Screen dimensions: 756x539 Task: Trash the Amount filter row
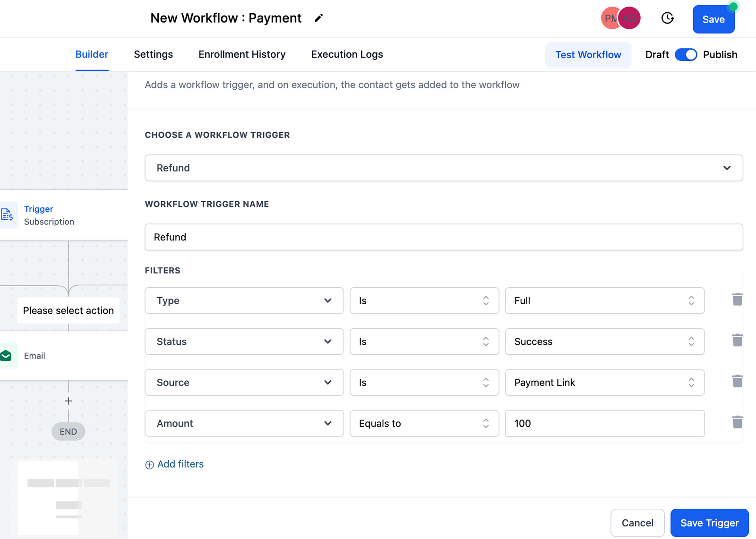pos(737,422)
